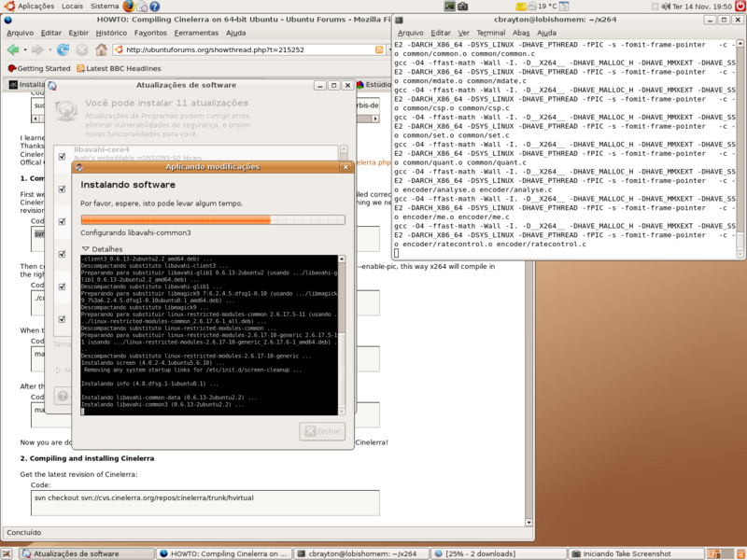747x560 pixels.
Task: Click the details terminal scrollbar
Action: point(342,335)
